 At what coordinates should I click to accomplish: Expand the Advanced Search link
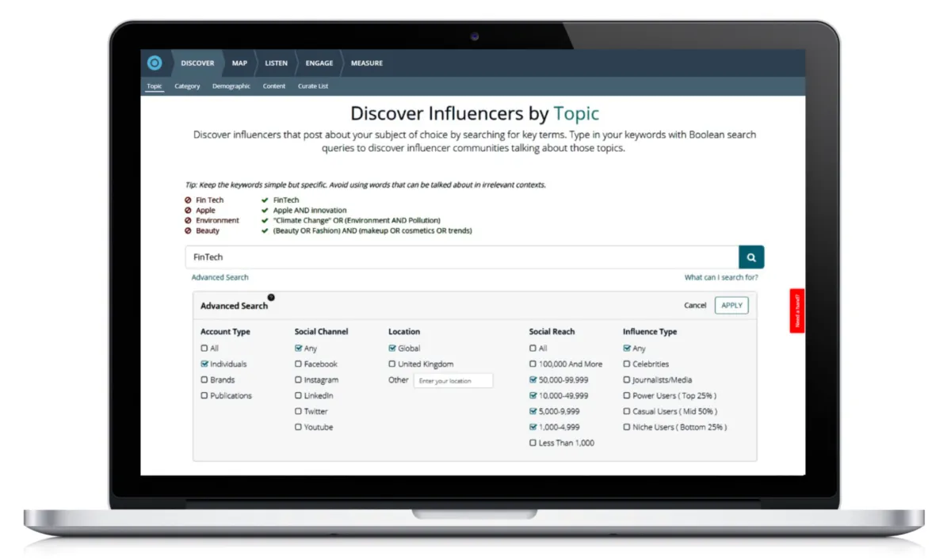coord(220,278)
